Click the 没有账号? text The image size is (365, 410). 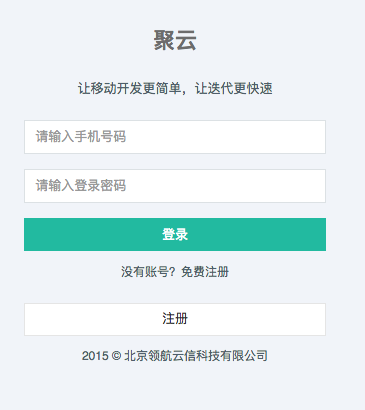click(x=148, y=272)
